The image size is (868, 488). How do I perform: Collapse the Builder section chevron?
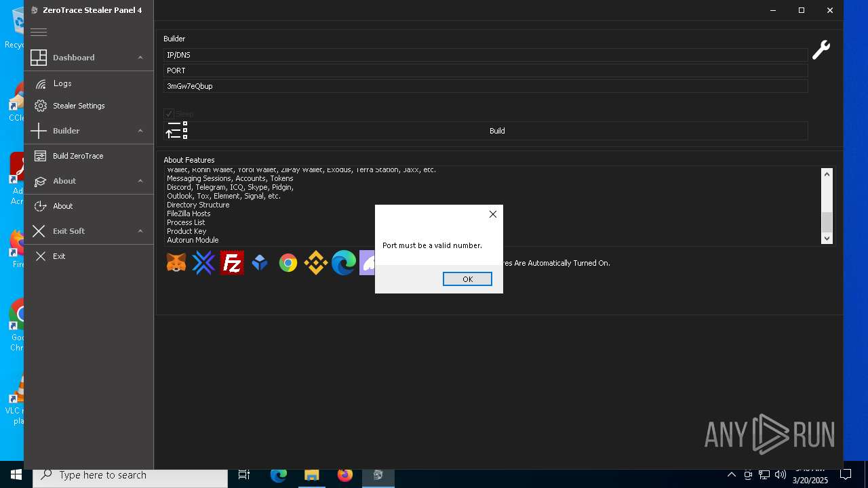(140, 131)
